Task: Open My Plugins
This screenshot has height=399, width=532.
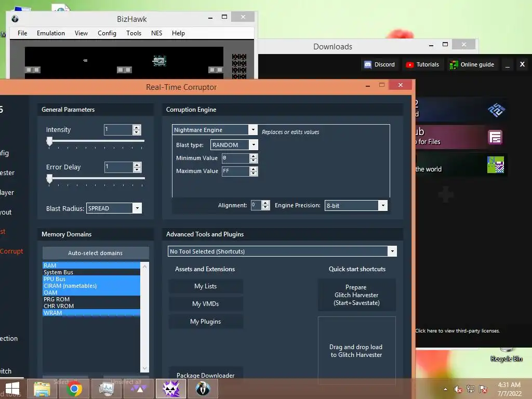Action: point(206,321)
